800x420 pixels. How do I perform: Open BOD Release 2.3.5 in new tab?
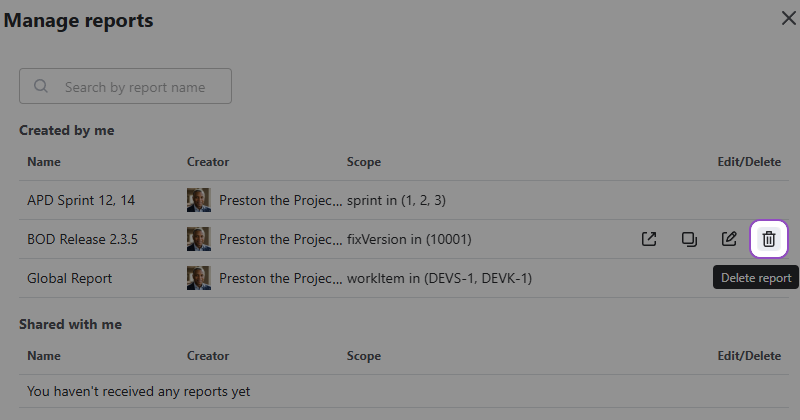point(649,239)
